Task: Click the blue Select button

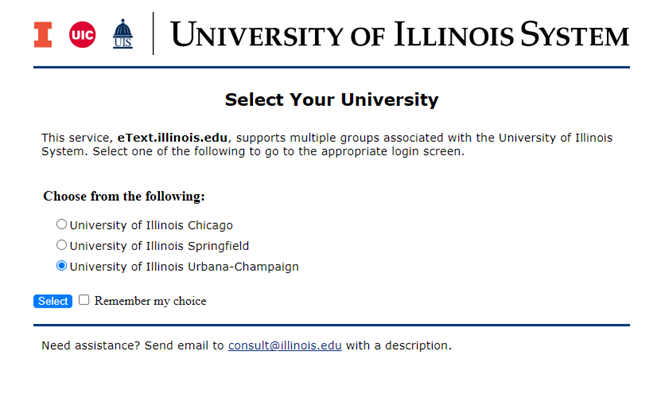Action: (x=53, y=301)
